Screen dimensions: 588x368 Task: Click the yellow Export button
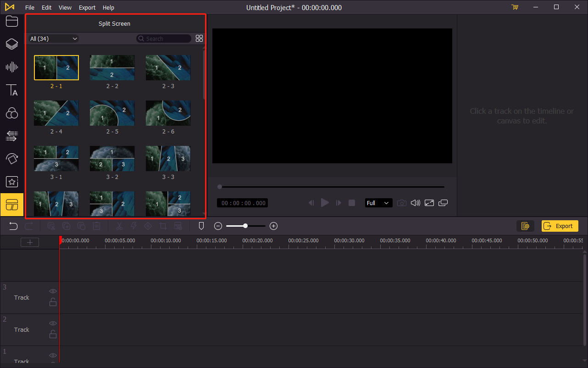560,226
